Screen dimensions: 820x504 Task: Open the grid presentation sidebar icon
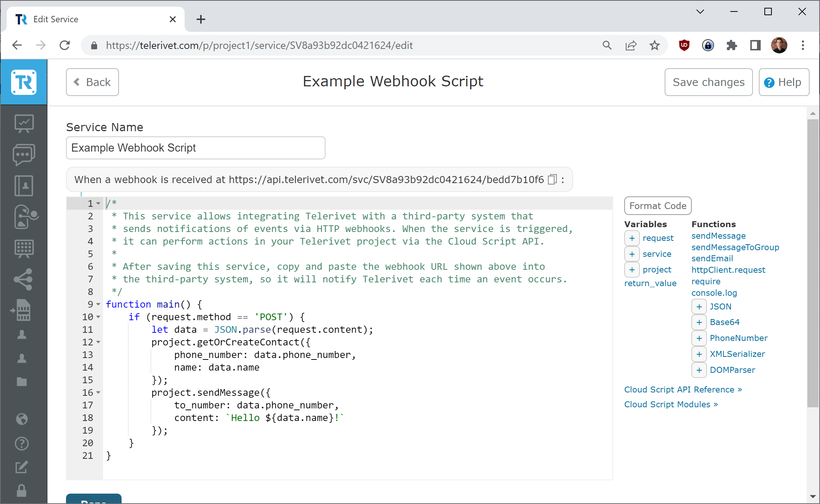pos(24,248)
